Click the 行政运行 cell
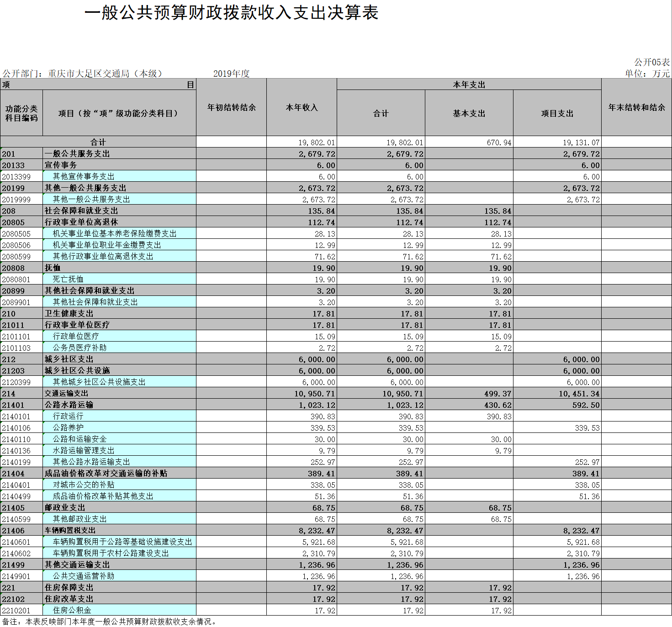Image resolution: width=672 pixels, height=627 pixels. click(120, 416)
